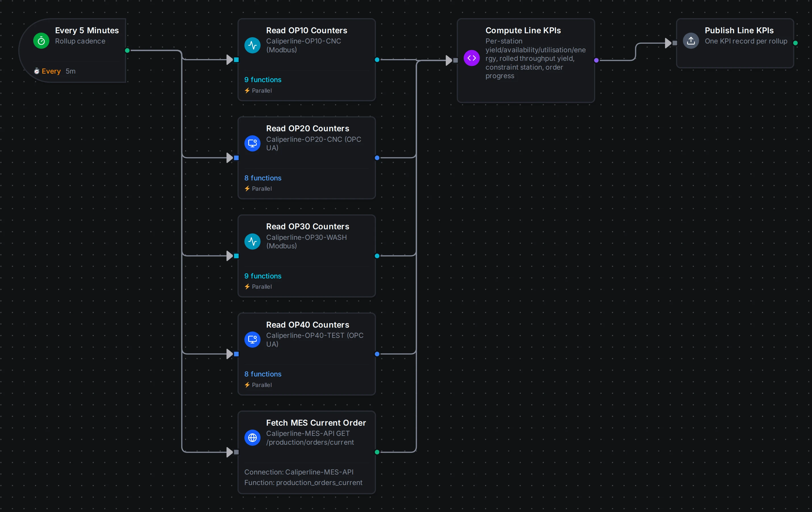
Task: Click the globe icon on Fetch MES Current Order
Action: pos(252,438)
